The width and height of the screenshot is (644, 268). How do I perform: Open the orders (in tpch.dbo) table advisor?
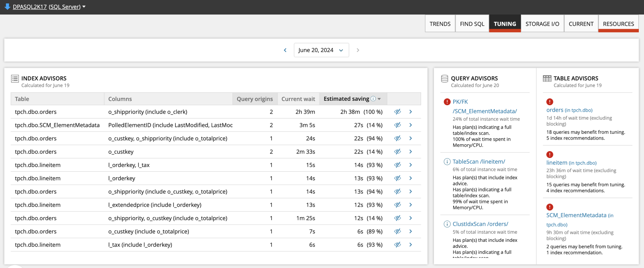(569, 110)
